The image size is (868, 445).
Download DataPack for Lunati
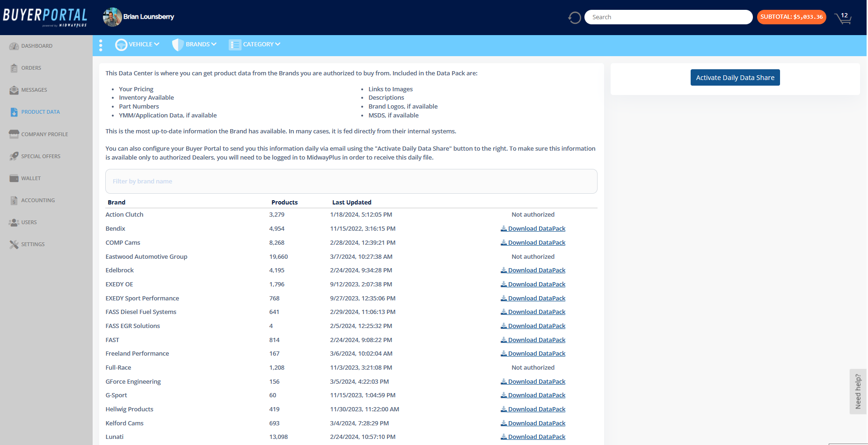click(x=533, y=437)
